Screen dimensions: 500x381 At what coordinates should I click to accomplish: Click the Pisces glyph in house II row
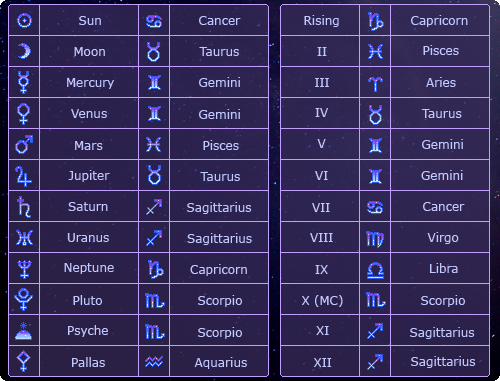click(x=375, y=52)
